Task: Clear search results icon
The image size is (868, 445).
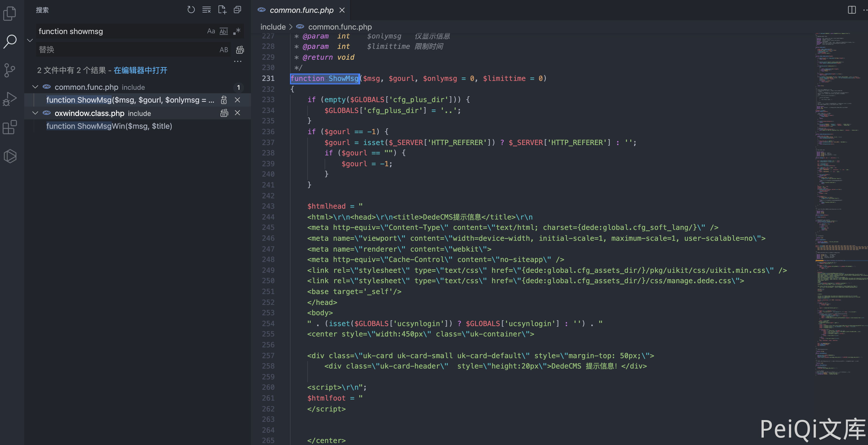Action: [206, 10]
